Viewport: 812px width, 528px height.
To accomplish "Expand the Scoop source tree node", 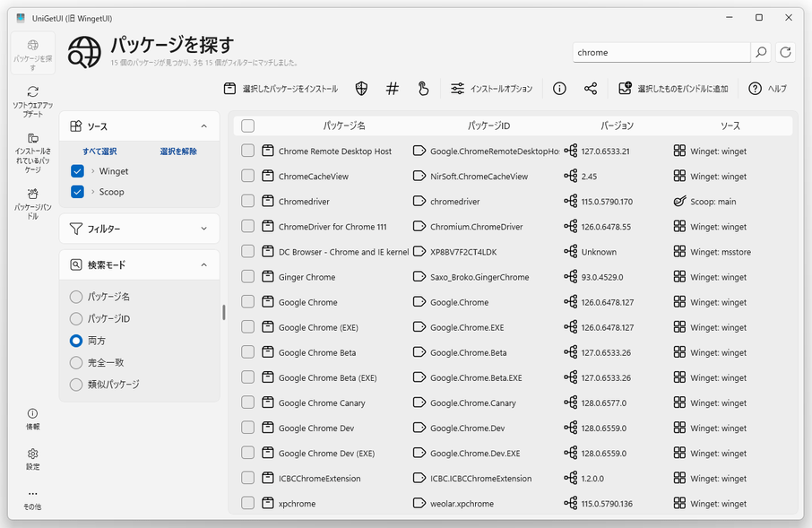I will [x=92, y=192].
